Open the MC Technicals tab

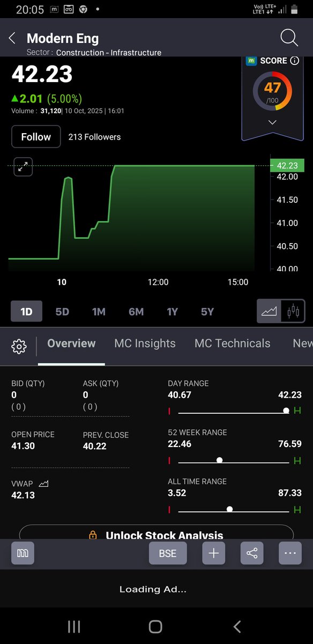coord(233,343)
